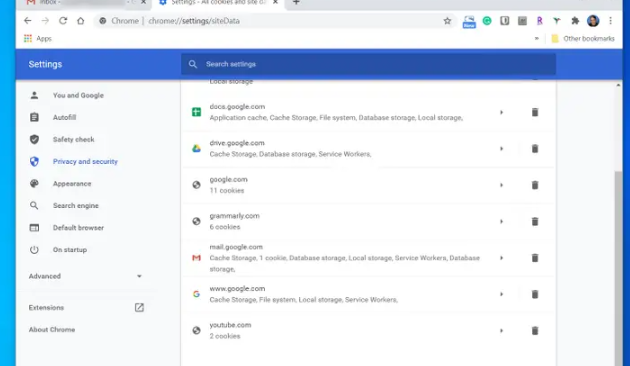Delete mail.google.com data with trash icon
Screen dimensions: 630x366
click(x=535, y=258)
